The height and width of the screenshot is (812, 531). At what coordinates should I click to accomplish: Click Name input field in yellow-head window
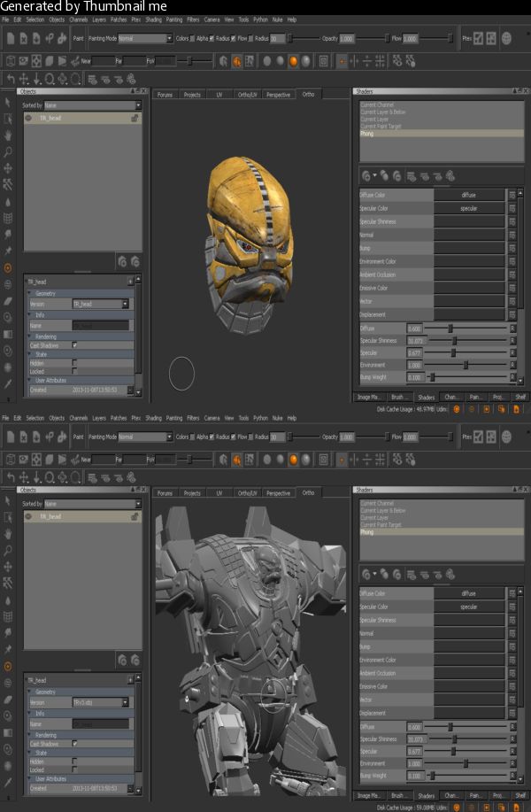point(100,326)
